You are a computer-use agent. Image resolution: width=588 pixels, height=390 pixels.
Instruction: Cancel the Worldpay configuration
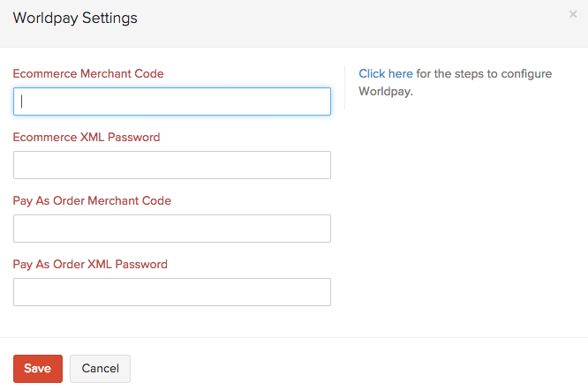click(100, 368)
